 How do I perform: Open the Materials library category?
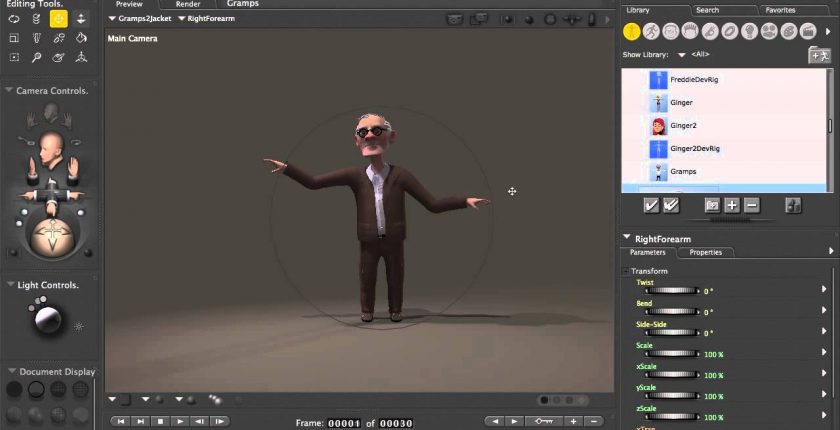(x=789, y=32)
